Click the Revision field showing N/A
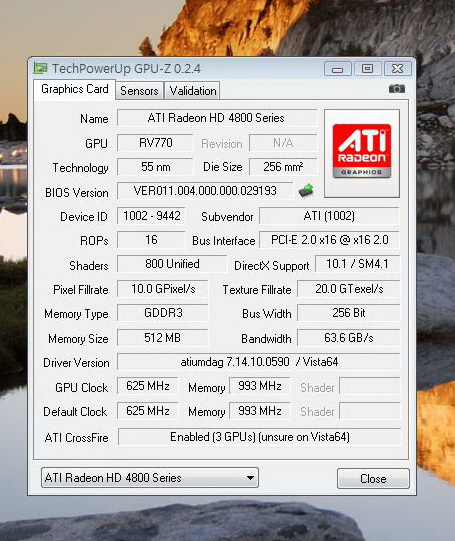This screenshot has width=455, height=541. click(x=283, y=143)
